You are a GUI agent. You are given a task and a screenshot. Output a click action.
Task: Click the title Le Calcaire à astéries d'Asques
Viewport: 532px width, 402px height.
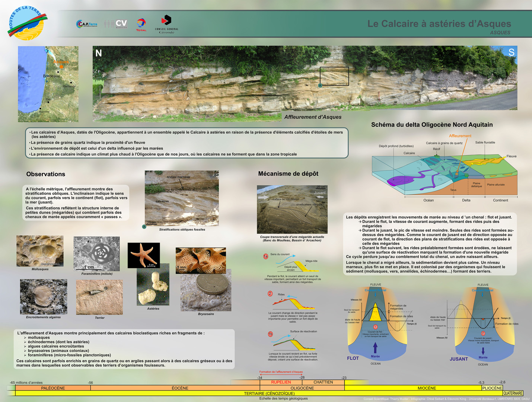coord(439,24)
